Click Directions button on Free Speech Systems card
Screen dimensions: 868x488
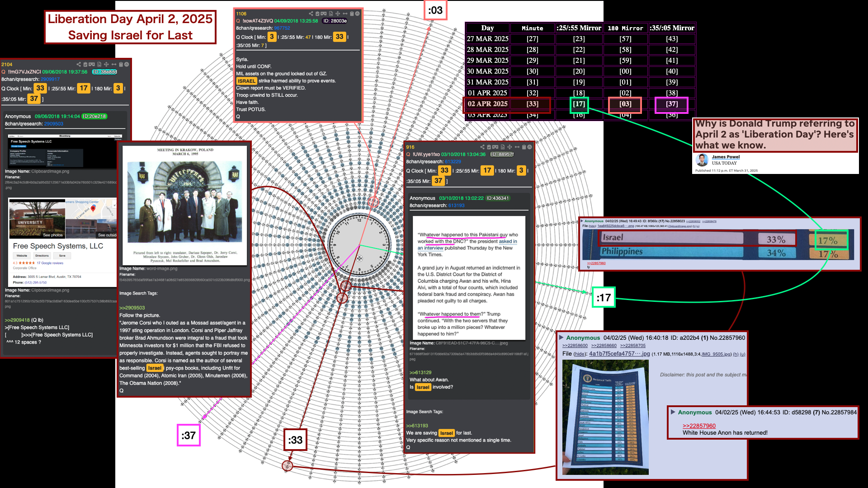click(x=42, y=256)
